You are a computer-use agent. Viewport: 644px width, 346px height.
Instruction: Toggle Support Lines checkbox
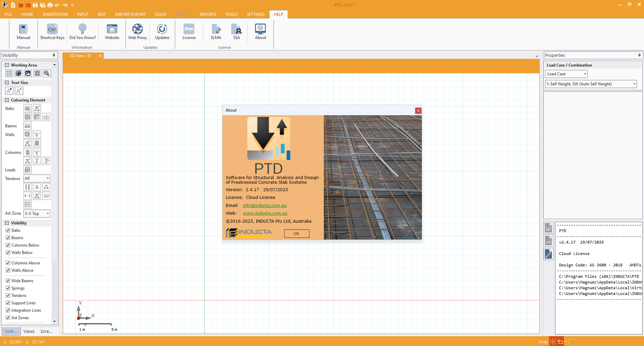click(x=8, y=303)
